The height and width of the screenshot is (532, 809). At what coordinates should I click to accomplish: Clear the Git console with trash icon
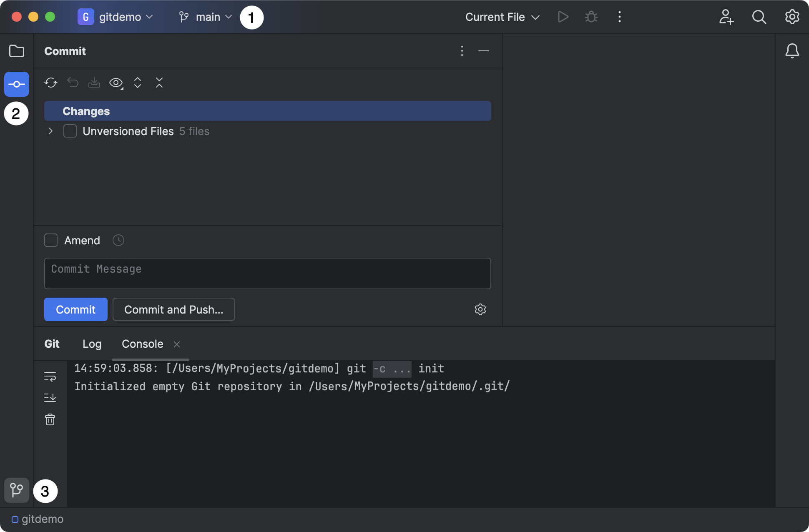(x=50, y=419)
